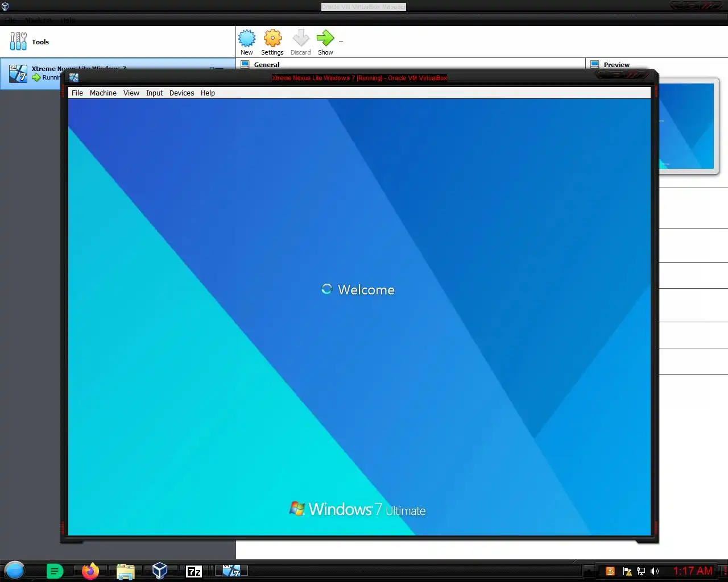The height and width of the screenshot is (582, 728).
Task: Open the VM window Devices menu
Action: 181,93
